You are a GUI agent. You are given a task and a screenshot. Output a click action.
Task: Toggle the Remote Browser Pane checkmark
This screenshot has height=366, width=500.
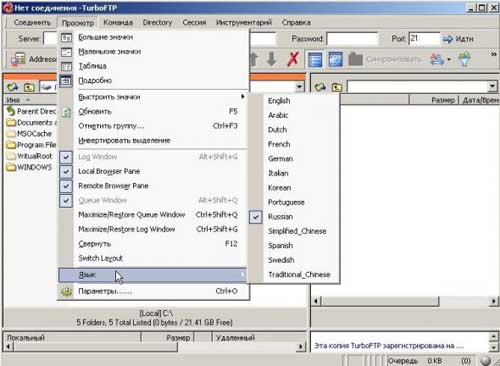pos(66,186)
